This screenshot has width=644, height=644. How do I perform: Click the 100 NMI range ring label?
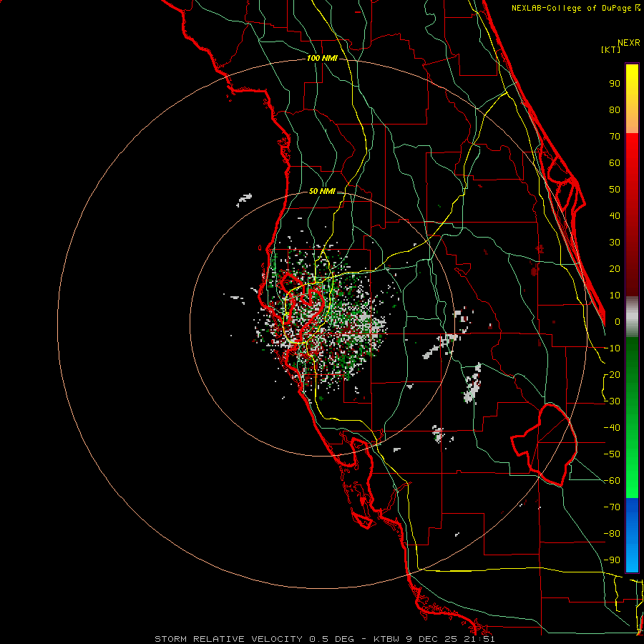point(322,59)
